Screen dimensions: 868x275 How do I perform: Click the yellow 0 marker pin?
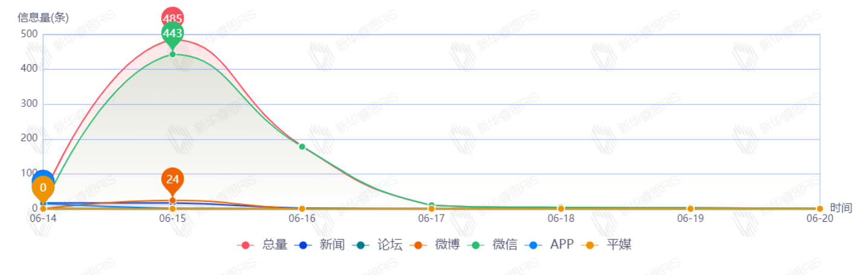point(43,188)
